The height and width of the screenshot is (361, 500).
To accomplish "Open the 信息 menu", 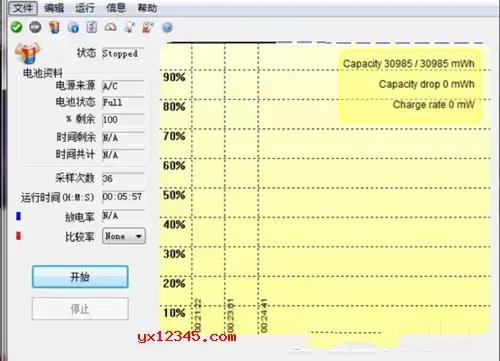I will pyautogui.click(x=116, y=8).
